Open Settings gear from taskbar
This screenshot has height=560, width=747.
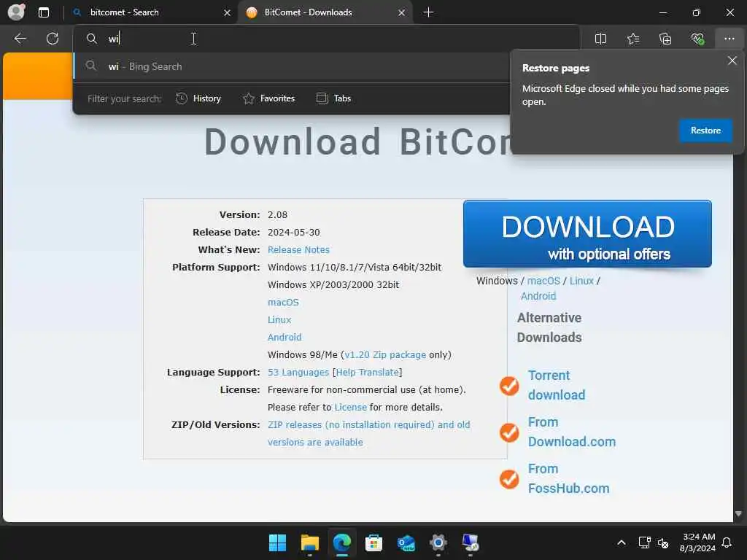click(x=438, y=542)
